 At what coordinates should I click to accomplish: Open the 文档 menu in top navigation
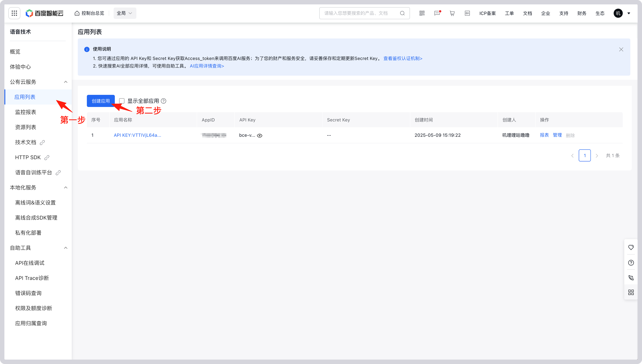(527, 13)
